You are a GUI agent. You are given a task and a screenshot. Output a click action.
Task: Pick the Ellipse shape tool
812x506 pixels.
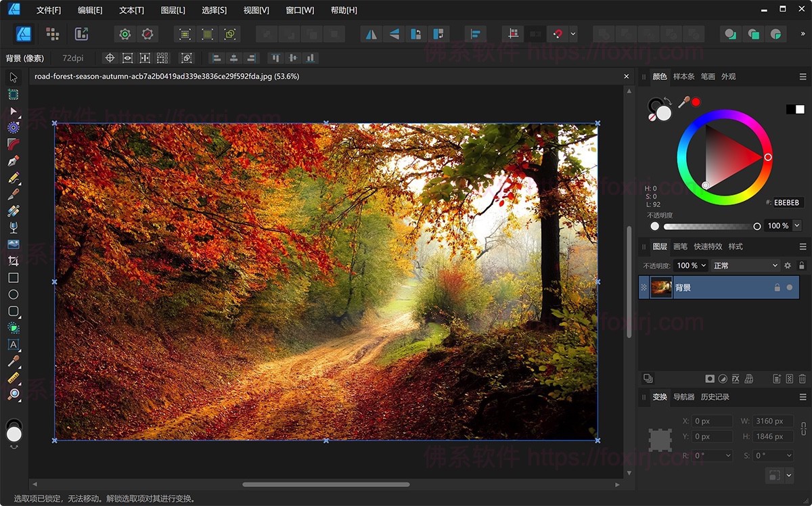[13, 294]
